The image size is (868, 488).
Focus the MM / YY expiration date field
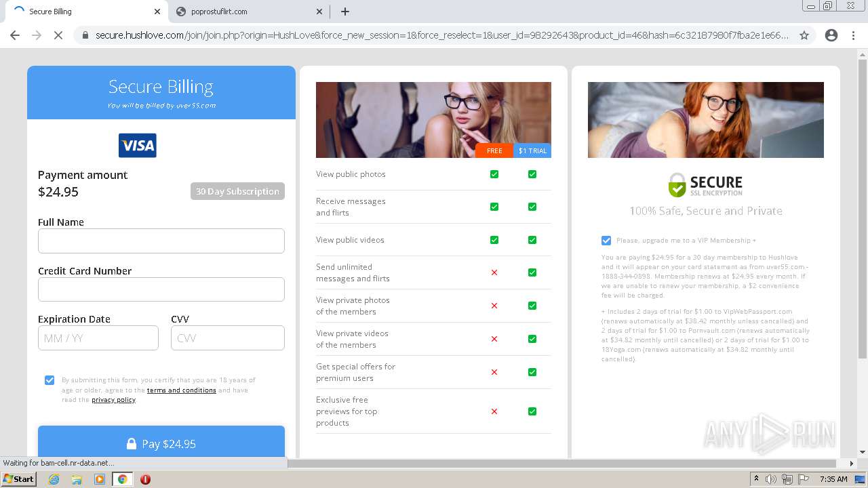pyautogui.click(x=98, y=338)
